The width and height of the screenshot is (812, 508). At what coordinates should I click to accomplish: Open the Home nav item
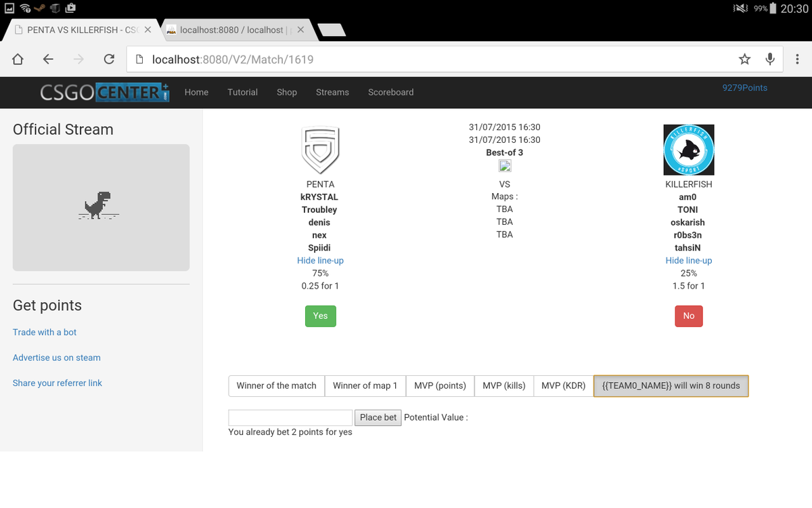pyautogui.click(x=196, y=92)
